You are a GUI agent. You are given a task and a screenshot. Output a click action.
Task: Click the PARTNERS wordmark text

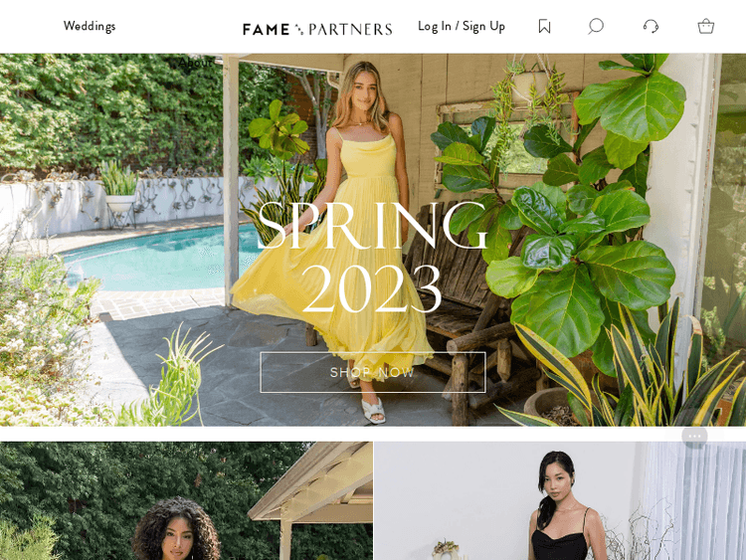[x=350, y=30]
